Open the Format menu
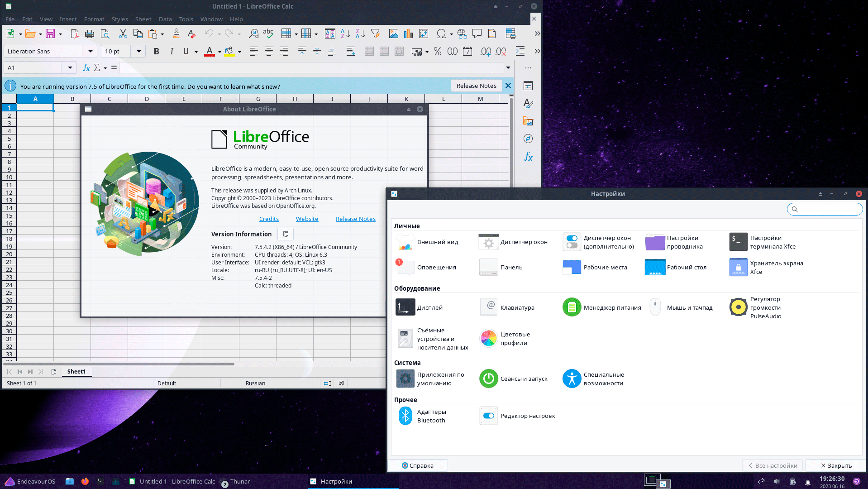This screenshot has height=489, width=868. tap(94, 19)
